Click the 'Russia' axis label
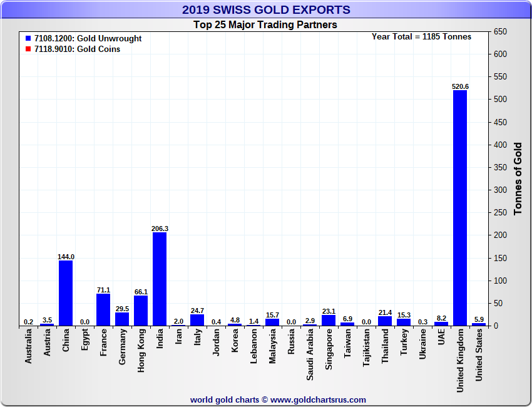 point(291,341)
